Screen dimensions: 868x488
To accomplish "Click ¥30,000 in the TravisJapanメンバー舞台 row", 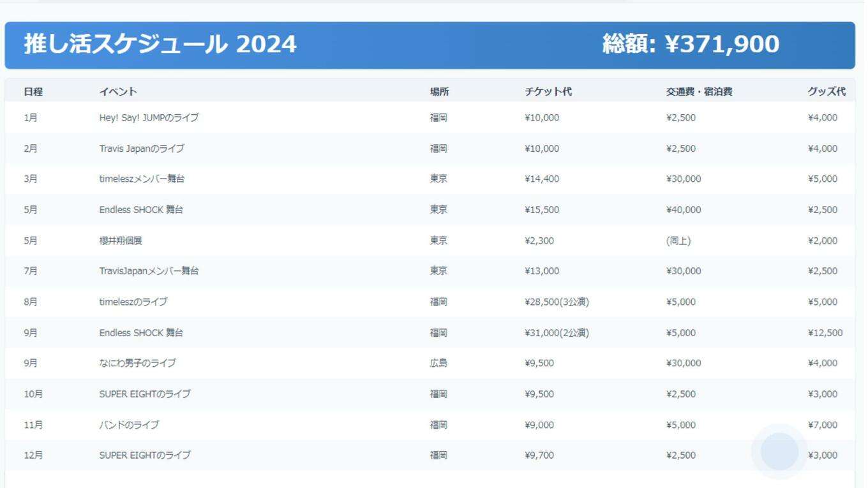I will [x=684, y=271].
